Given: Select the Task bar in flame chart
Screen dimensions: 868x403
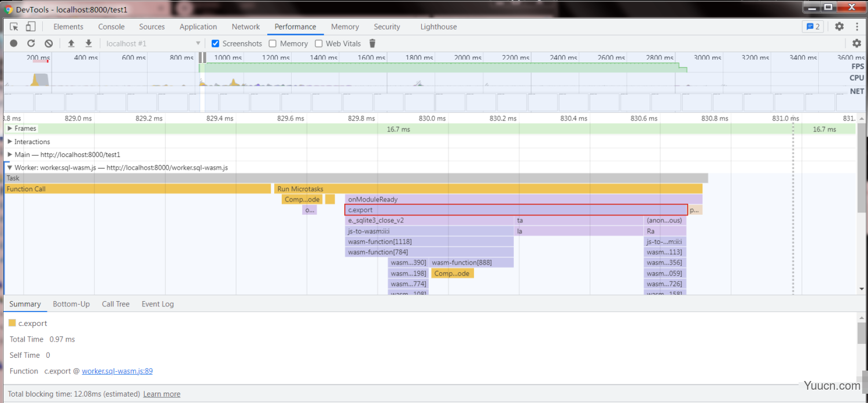Looking at the screenshot, I should 356,178.
